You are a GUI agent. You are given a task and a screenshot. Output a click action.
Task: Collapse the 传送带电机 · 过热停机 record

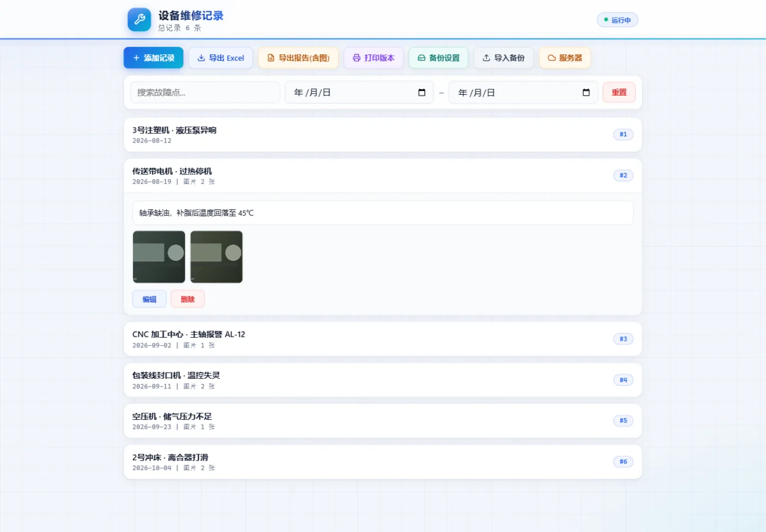383,176
